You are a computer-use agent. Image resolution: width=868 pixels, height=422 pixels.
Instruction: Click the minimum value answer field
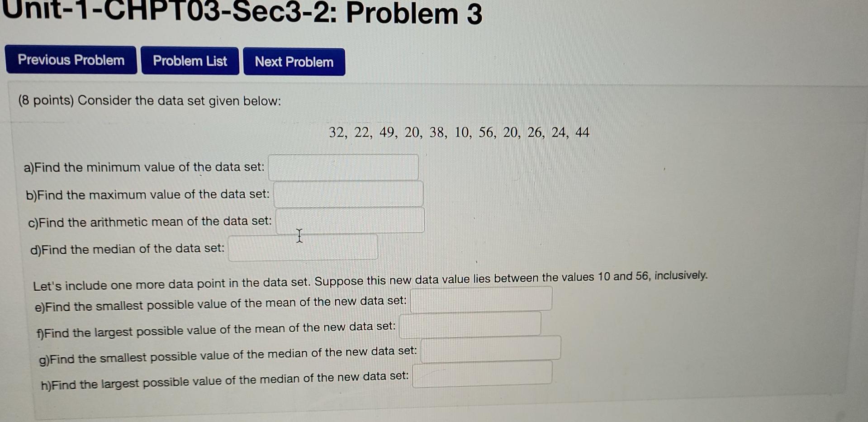tap(343, 167)
